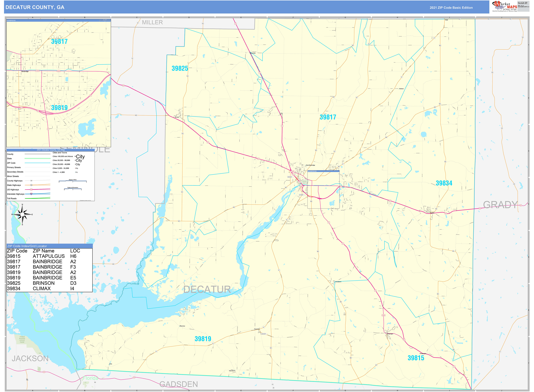Click the blue ZIP Code line sample in legend
Viewport: 534px width, 392px height.
(38, 163)
